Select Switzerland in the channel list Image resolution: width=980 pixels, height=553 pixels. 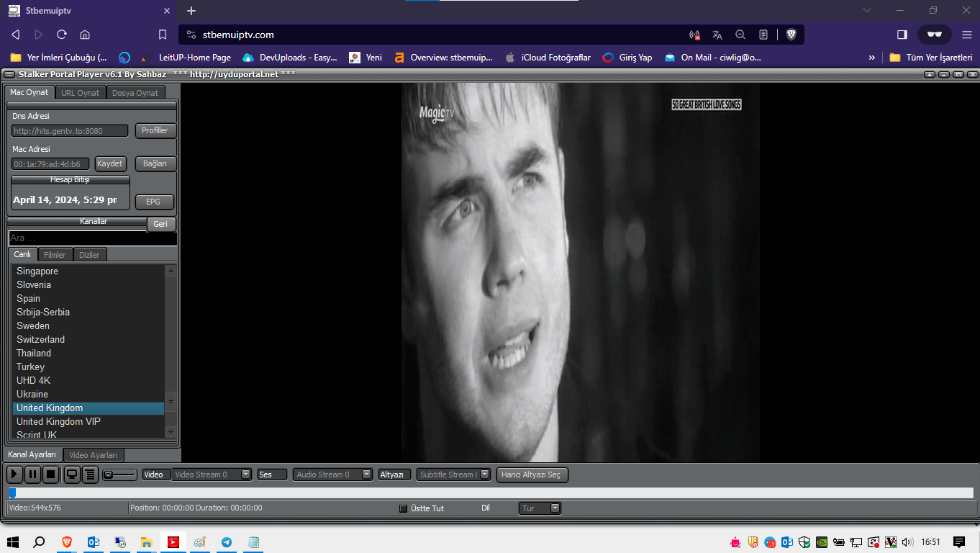coord(89,340)
